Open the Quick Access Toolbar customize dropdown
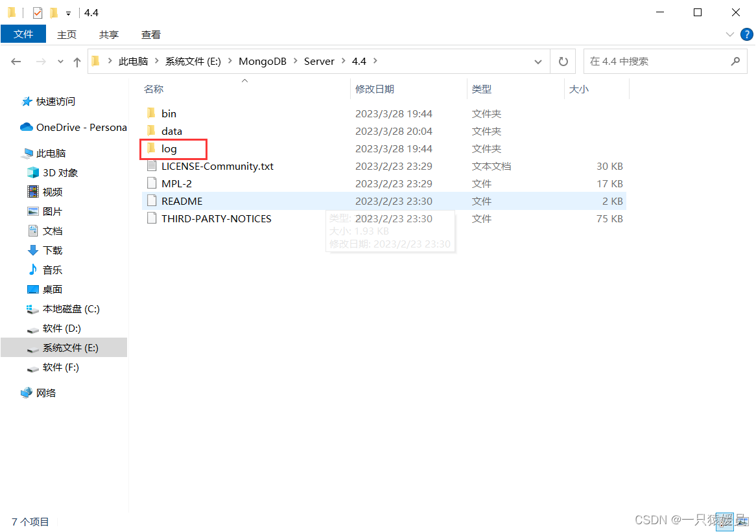The width and height of the screenshot is (756, 532). coord(69,14)
